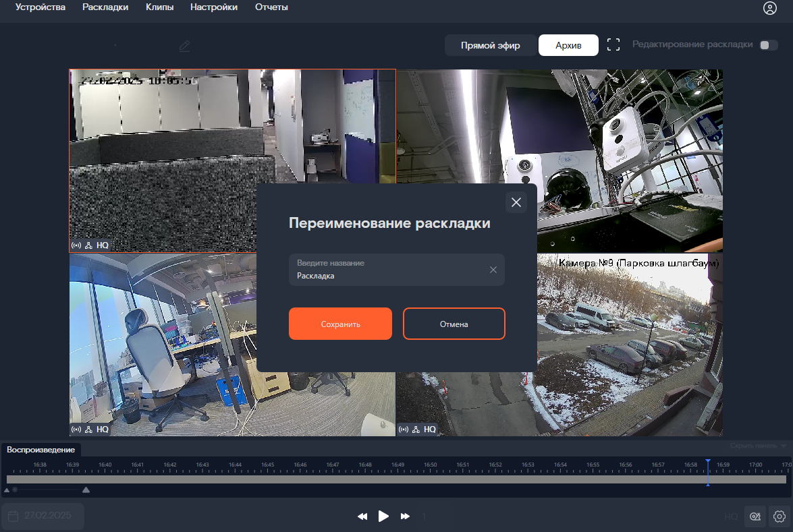Click the Сохранить button

(x=340, y=324)
